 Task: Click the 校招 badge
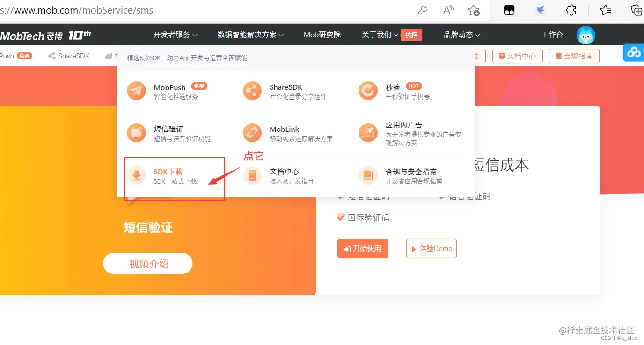411,35
